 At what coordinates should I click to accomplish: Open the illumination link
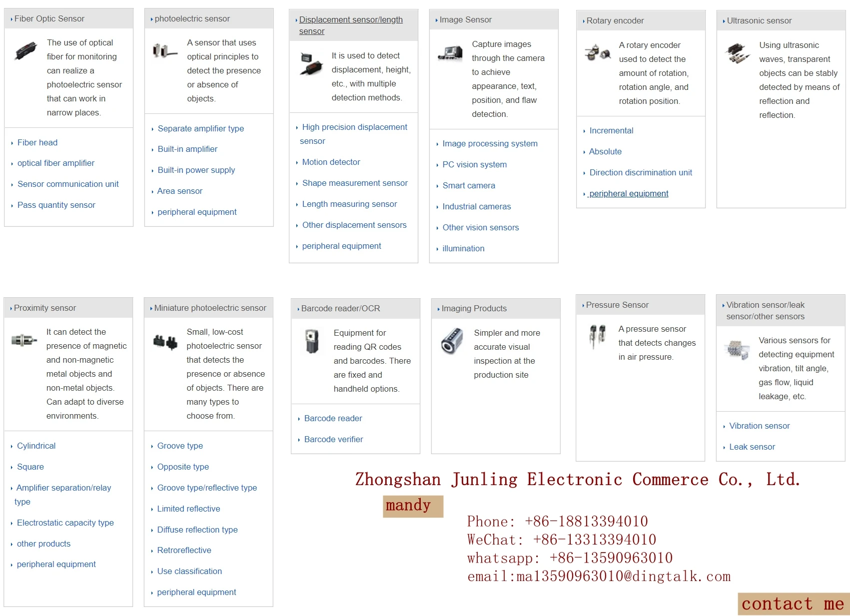463,248
